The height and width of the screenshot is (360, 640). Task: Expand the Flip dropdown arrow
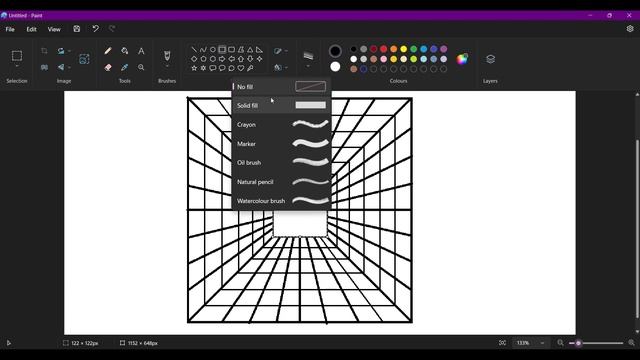click(69, 67)
